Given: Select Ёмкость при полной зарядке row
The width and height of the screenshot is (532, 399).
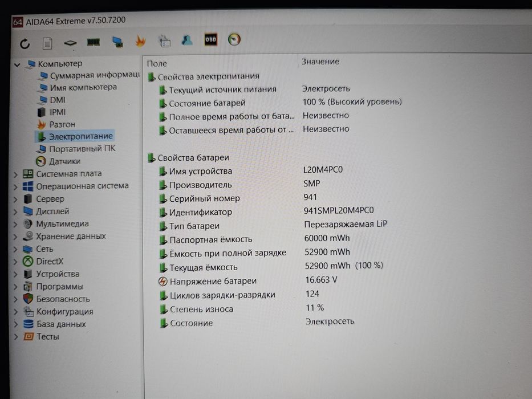Looking at the screenshot, I should point(254,253).
